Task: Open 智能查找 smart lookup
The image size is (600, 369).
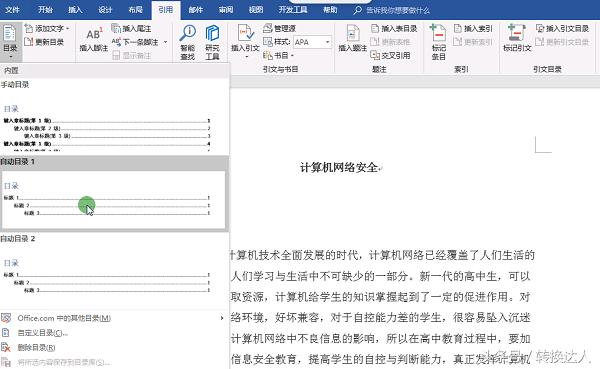Action: [x=188, y=42]
